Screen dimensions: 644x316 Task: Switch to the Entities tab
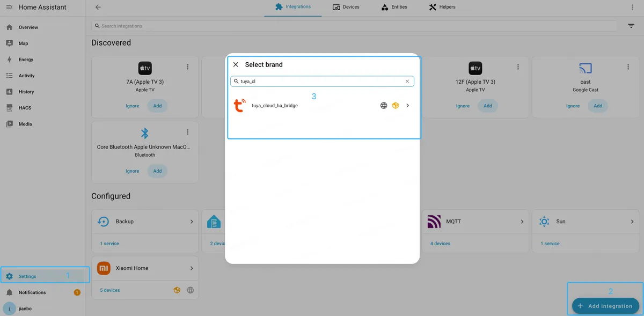tap(394, 7)
